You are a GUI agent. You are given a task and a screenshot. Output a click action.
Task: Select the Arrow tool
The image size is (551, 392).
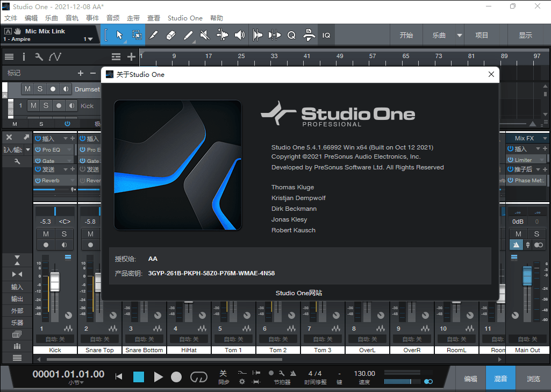coord(119,35)
